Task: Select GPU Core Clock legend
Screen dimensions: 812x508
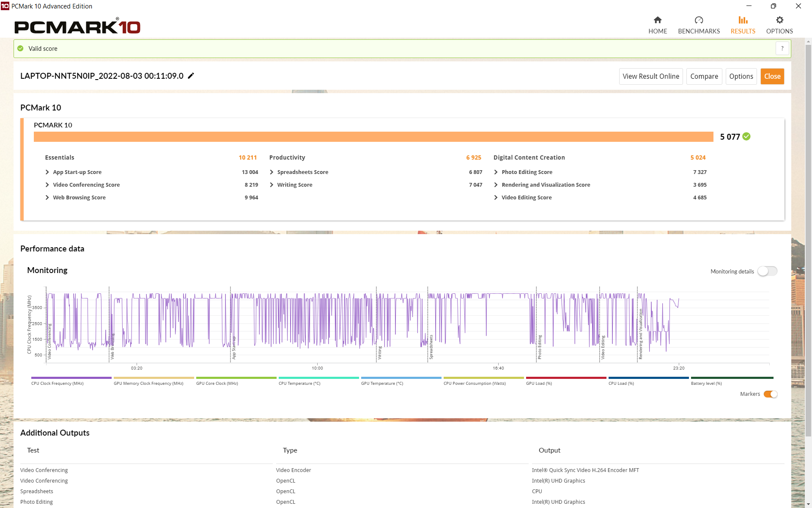Action: pyautogui.click(x=236, y=381)
